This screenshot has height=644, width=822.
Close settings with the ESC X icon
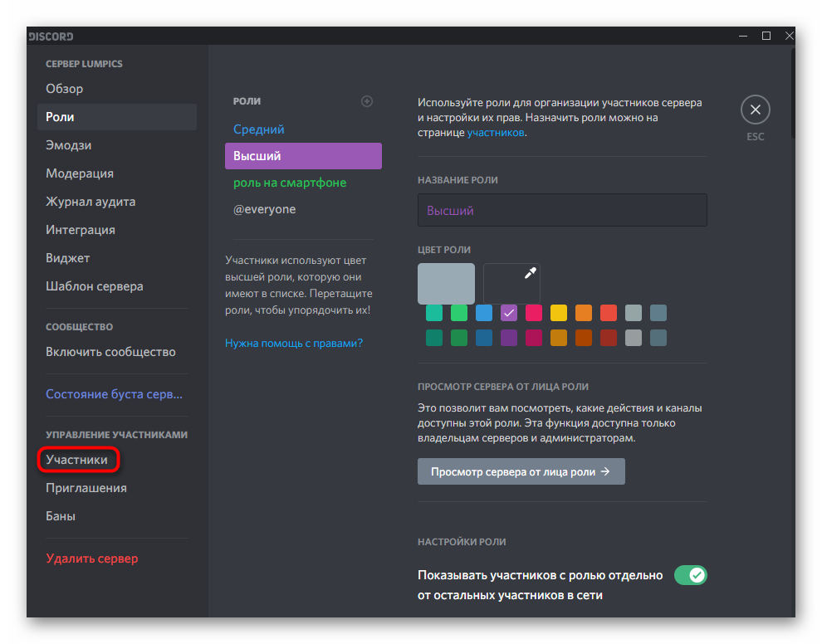755,110
